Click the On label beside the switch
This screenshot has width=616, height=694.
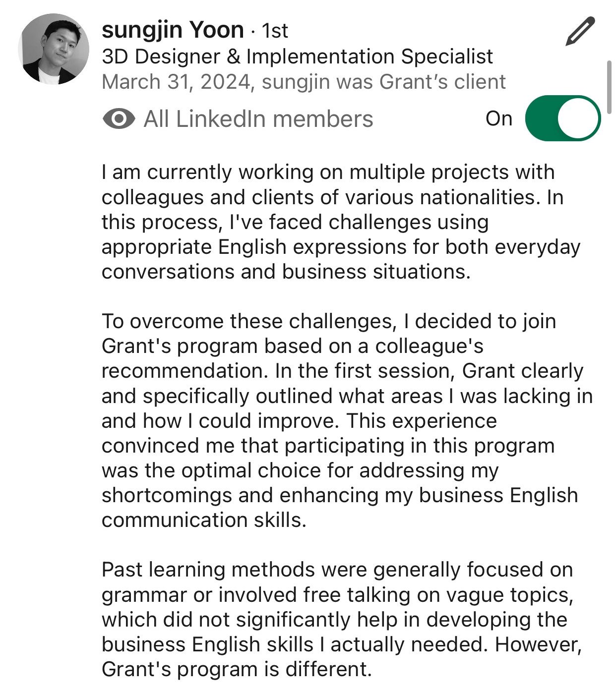pyautogui.click(x=499, y=118)
